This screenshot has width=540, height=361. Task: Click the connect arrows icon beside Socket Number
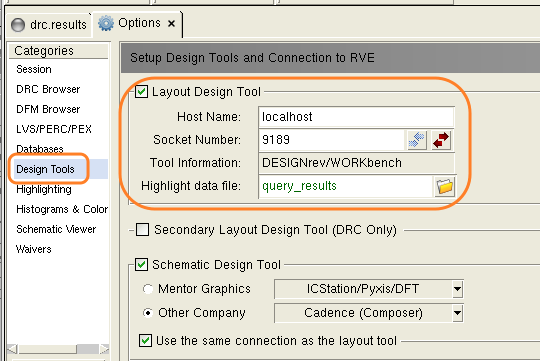417,140
